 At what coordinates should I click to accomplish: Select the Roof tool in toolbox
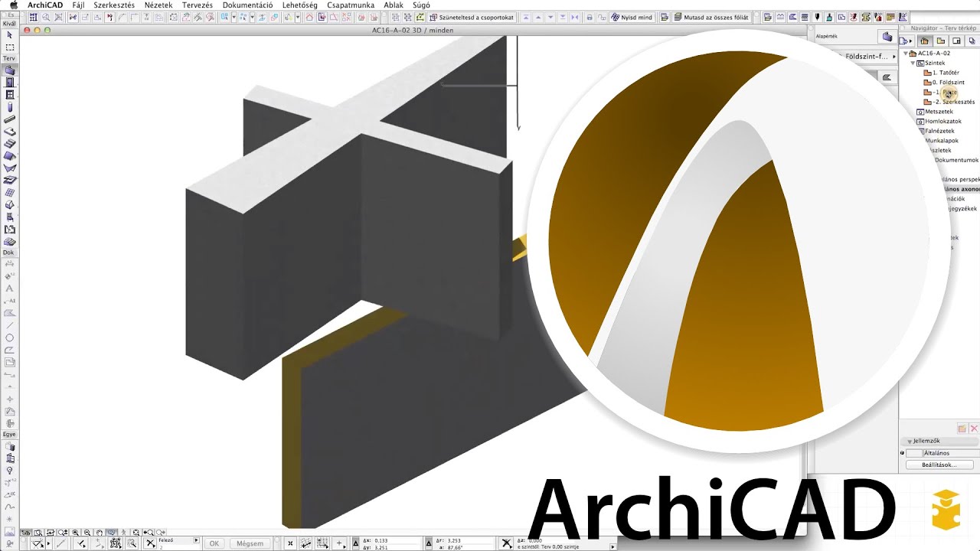click(x=10, y=156)
